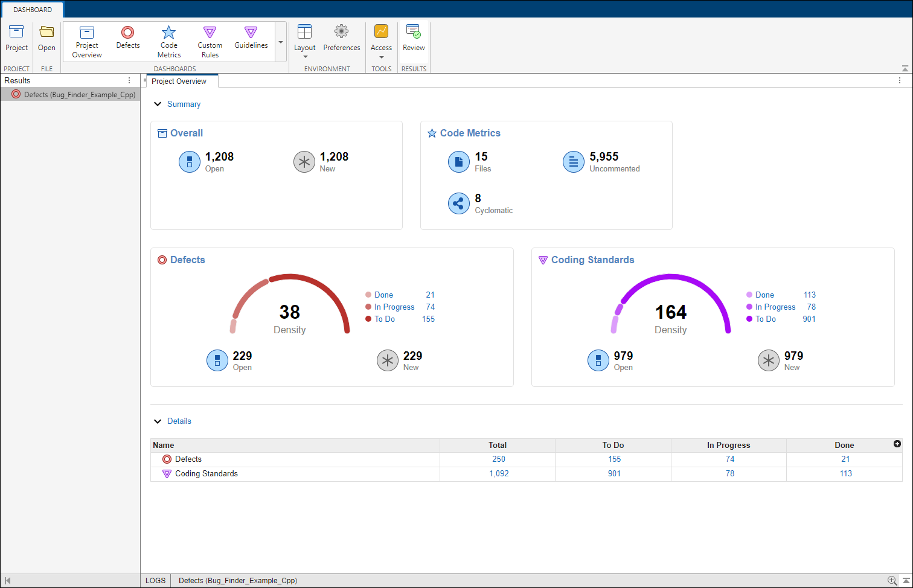Click the Review results icon
The height and width of the screenshot is (588, 913).
click(x=414, y=31)
